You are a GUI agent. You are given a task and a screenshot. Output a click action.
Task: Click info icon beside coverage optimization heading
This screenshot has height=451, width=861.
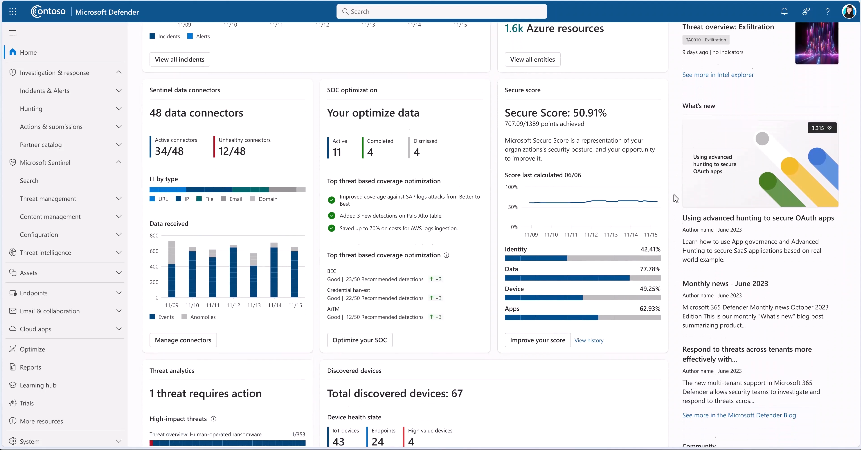click(446, 255)
